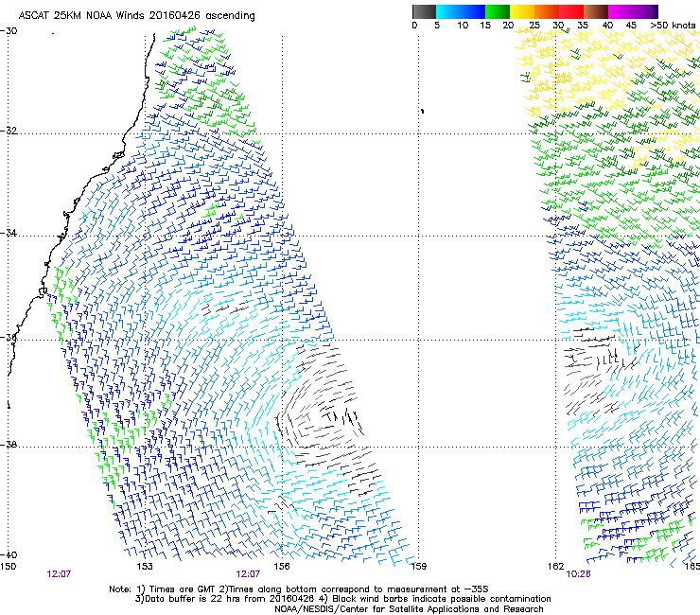Click the dark purple 45-50 knots swatch
Screen dimensions: 700x615
click(645, 11)
